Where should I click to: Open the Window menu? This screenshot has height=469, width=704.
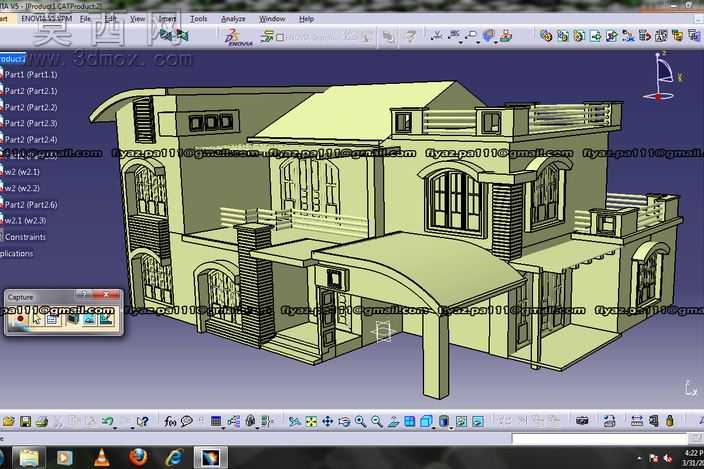pyautogui.click(x=272, y=19)
